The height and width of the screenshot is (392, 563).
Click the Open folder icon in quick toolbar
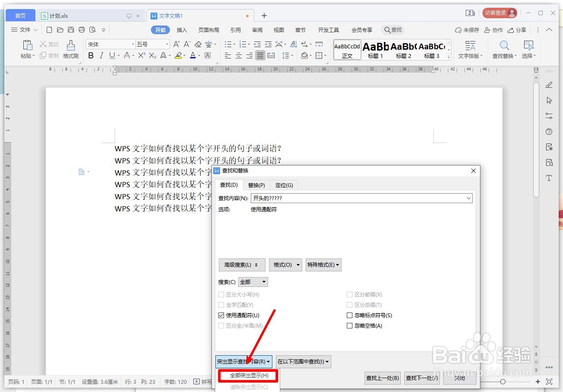pos(60,30)
